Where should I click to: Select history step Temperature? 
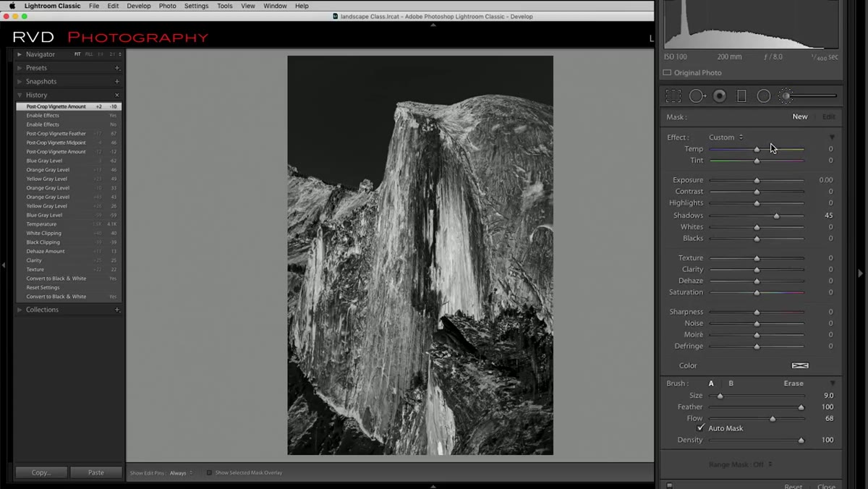69,224
